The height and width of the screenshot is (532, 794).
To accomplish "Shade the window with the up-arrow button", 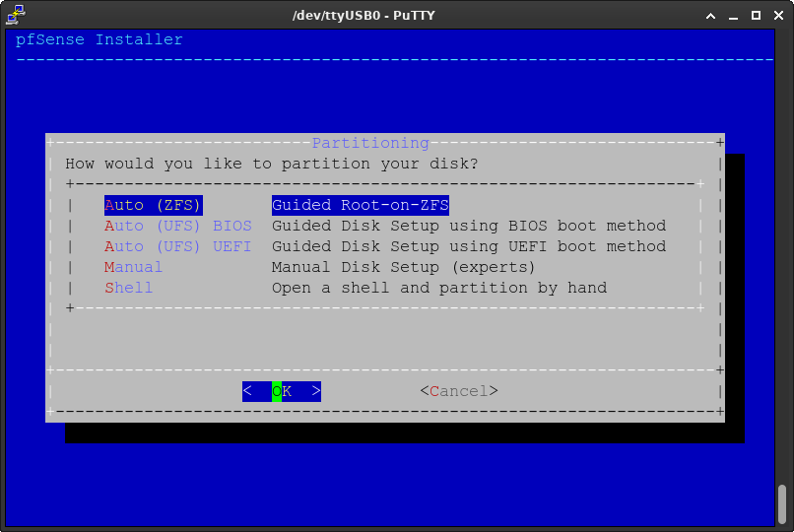I will [x=710, y=16].
